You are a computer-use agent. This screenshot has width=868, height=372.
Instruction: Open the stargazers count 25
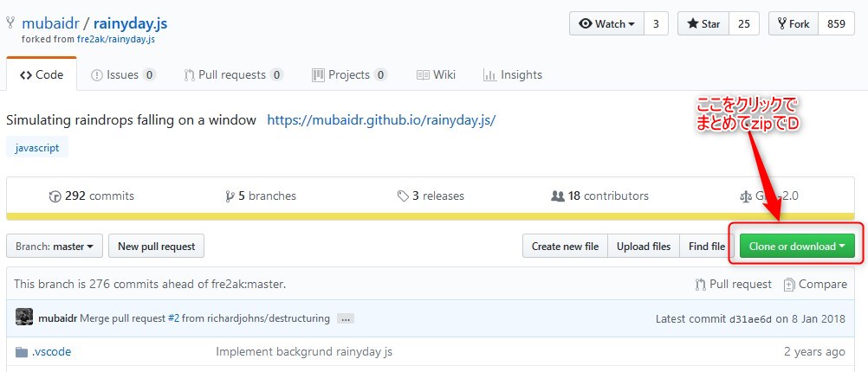click(x=744, y=23)
